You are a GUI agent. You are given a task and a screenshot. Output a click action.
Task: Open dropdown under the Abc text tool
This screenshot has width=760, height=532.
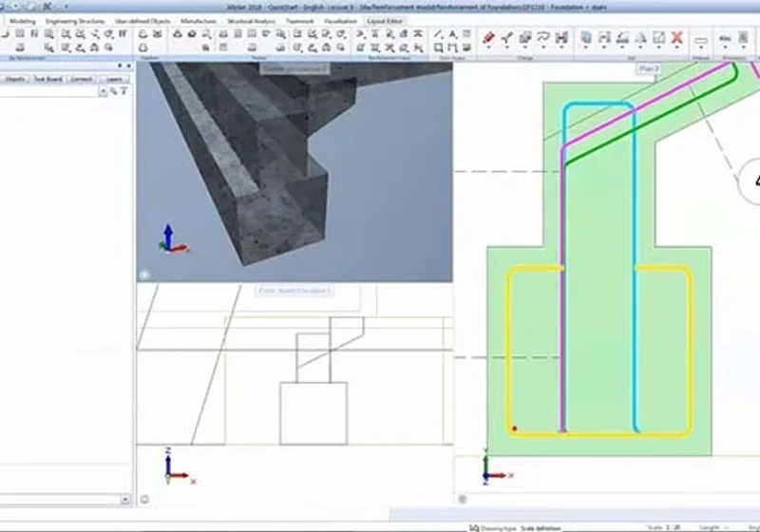(x=725, y=47)
